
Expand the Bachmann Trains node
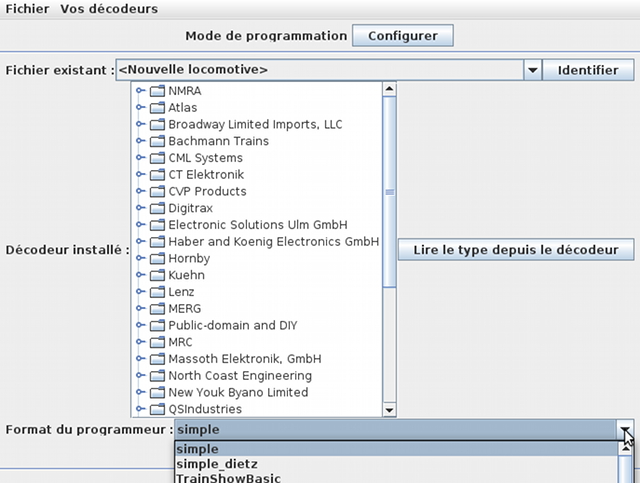140,141
